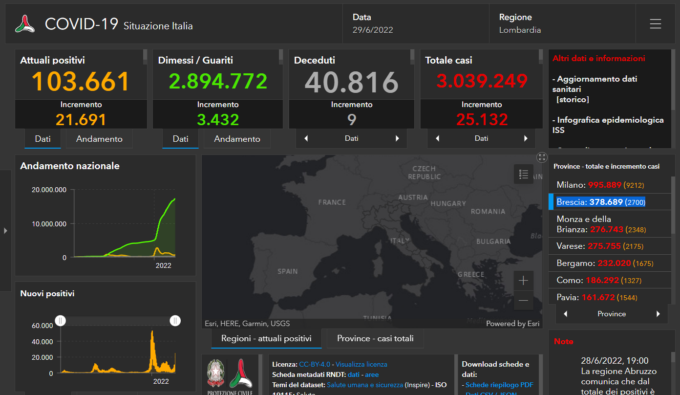
Task: Show previous Province list page
Action: pyautogui.click(x=566, y=314)
